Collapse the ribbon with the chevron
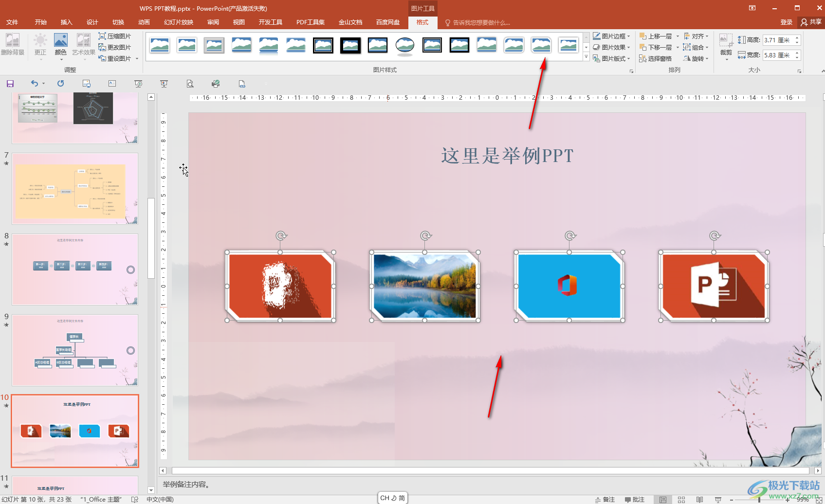825x504 pixels. (x=823, y=71)
